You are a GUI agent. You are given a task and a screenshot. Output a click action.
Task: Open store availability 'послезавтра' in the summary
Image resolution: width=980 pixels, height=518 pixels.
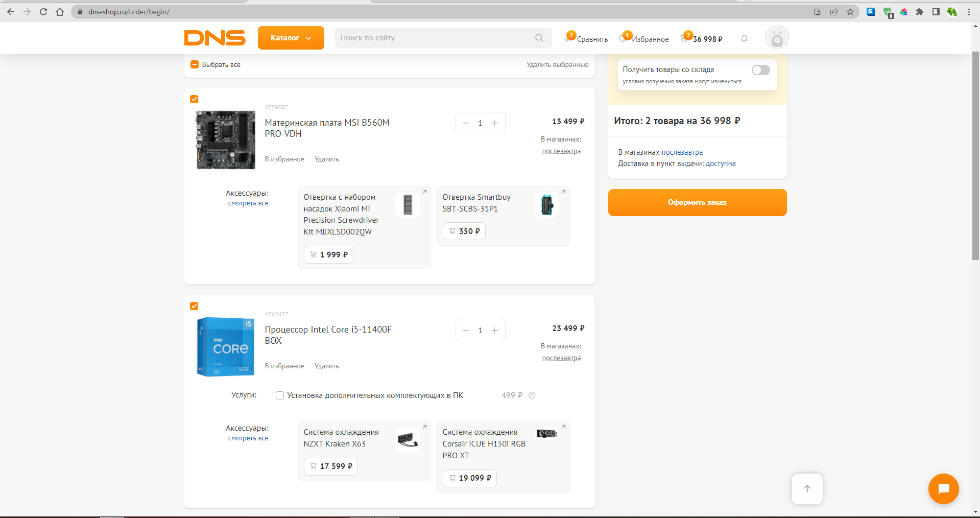[x=682, y=152]
